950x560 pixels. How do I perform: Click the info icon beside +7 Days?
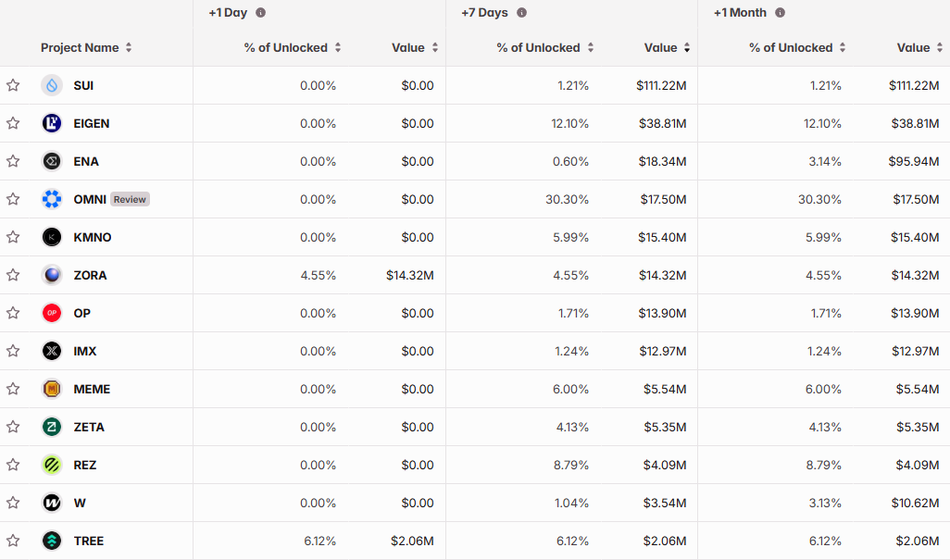pyautogui.click(x=521, y=13)
